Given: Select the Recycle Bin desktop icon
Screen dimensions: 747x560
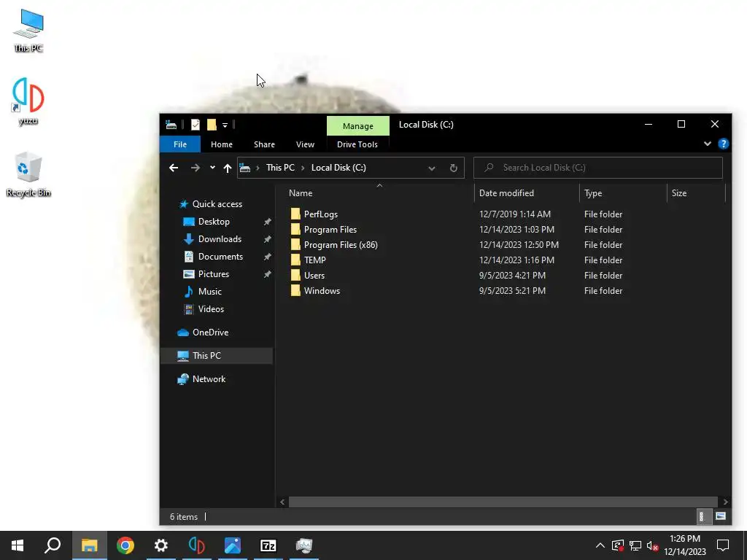Looking at the screenshot, I should (28, 174).
